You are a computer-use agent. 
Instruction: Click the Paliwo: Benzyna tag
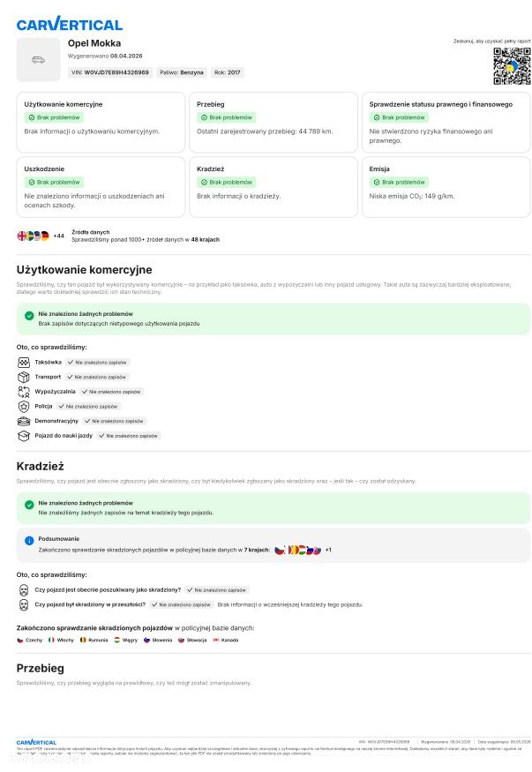coord(182,72)
